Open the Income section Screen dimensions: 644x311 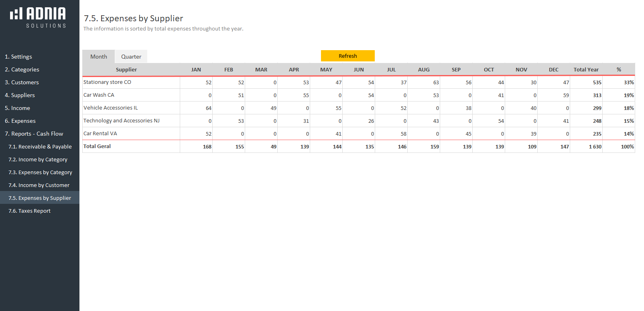pyautogui.click(x=17, y=108)
